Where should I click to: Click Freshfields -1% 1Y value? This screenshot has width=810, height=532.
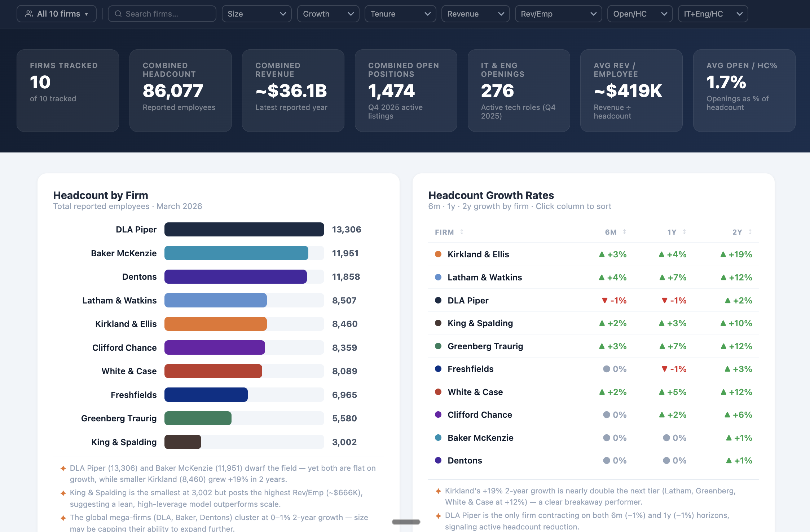click(674, 369)
